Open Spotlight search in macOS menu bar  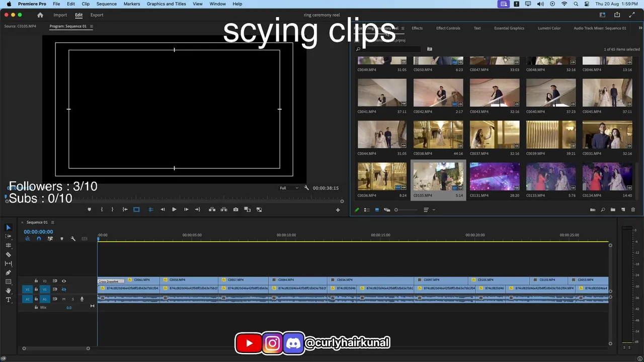click(576, 4)
